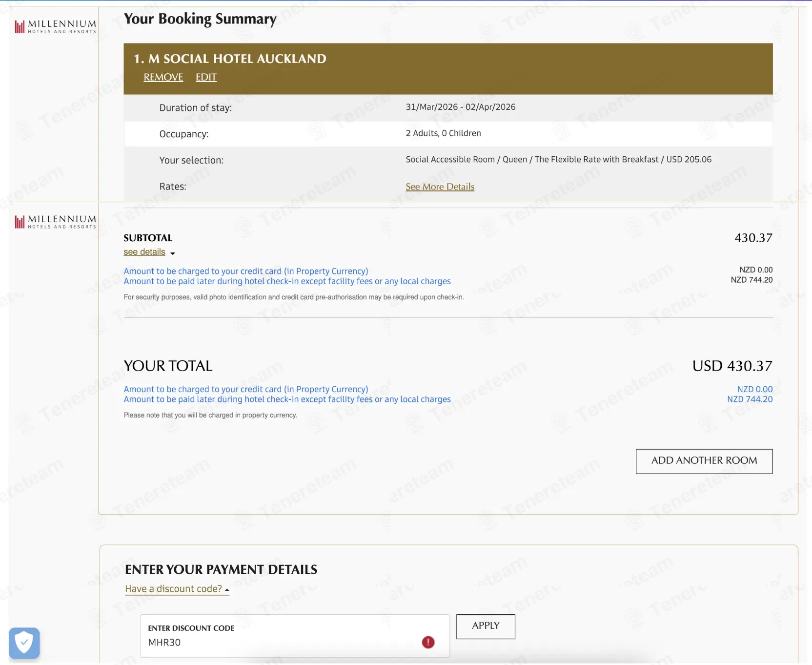This screenshot has height=665, width=812.
Task: Select the stay dates 31/Mar/2026 - 02/Apr/2026
Action: 461,107
